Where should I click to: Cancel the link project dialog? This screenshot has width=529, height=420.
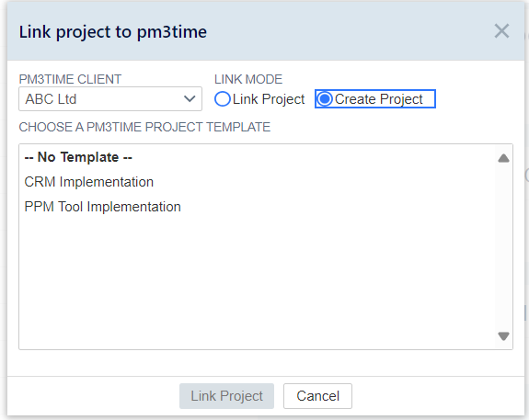[317, 396]
